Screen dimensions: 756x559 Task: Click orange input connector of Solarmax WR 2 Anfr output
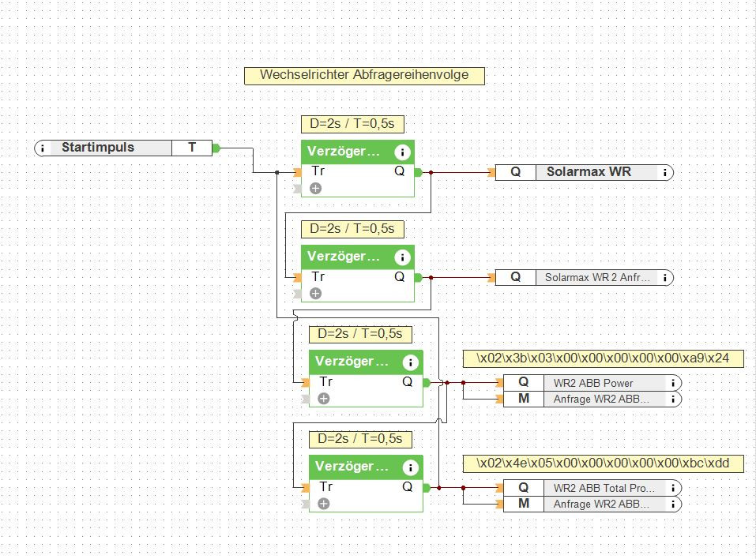pos(491,278)
